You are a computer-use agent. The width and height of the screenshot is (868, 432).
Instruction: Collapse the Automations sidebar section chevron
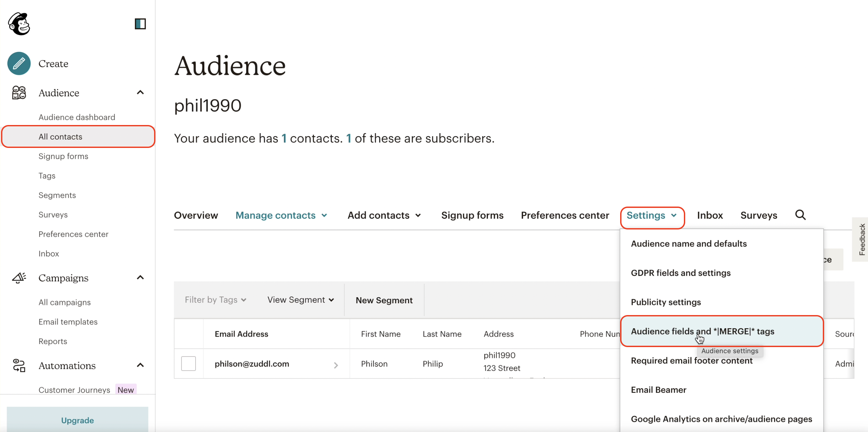[140, 365]
